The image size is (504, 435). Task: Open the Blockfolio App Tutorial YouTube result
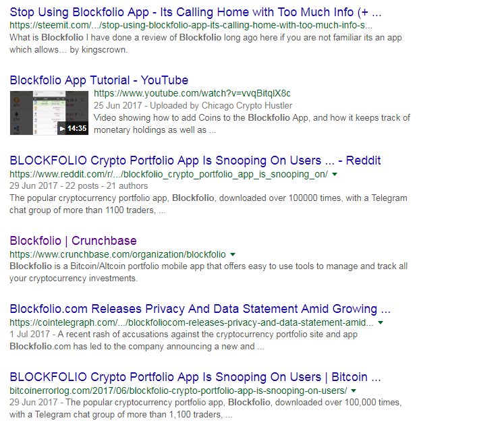[x=99, y=80]
